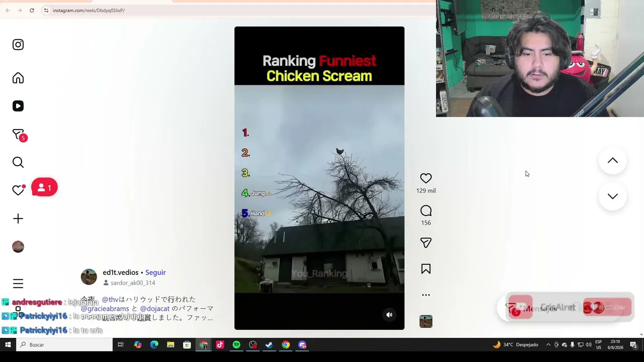Like the reel with the heart icon

(x=426, y=178)
